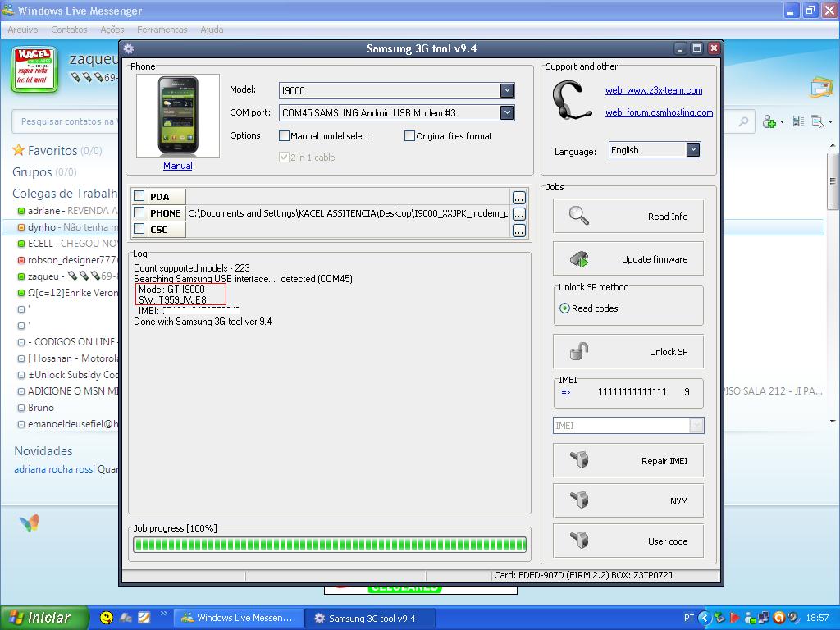840x630 pixels.
Task: Open the Contatos menu in Messenger
Action: [69, 30]
